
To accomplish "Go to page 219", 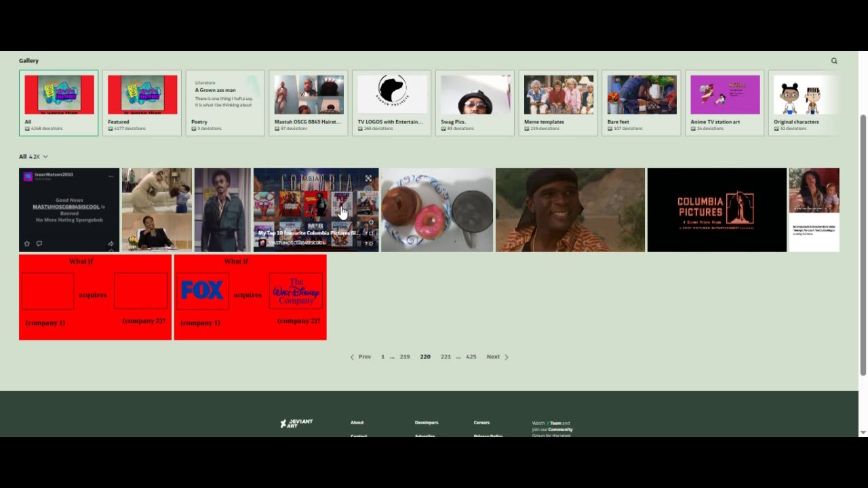I will tap(405, 357).
